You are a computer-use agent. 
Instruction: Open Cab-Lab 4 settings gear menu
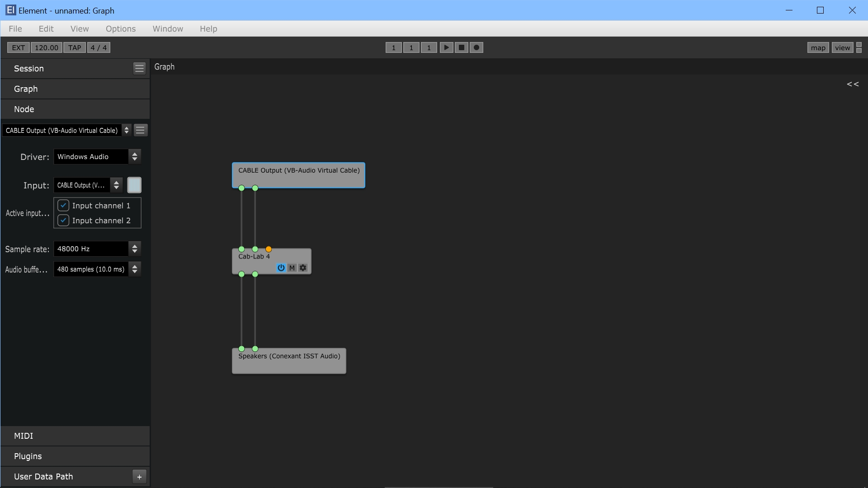coord(303,267)
